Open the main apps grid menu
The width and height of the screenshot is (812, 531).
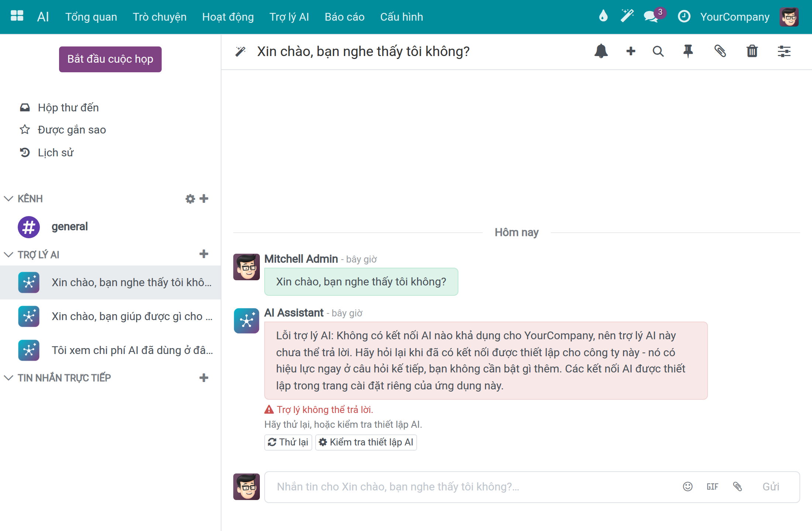tap(17, 16)
